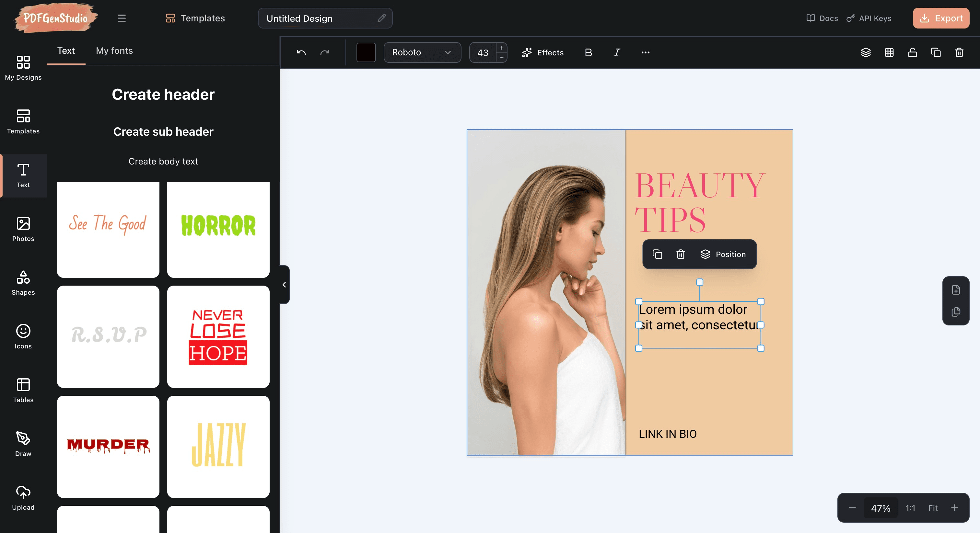This screenshot has height=533, width=980.
Task: Toggle bold formatting on the selected text
Action: pos(588,53)
